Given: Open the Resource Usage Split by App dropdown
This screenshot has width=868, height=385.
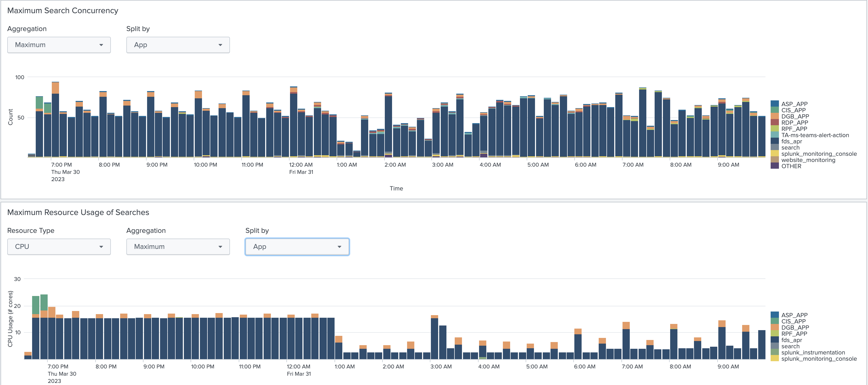Looking at the screenshot, I should (297, 247).
